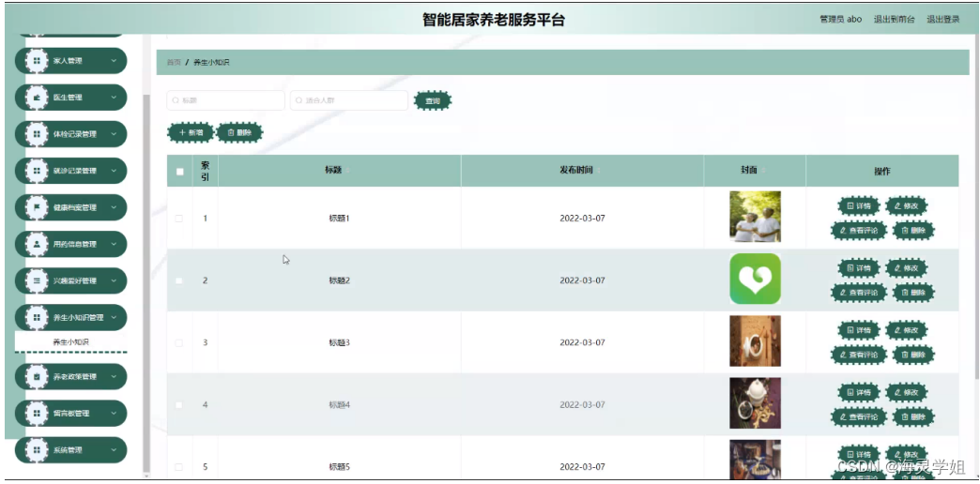Click in the 适合人群 search input
Viewport: 980px width, 484px height.
[x=349, y=100]
